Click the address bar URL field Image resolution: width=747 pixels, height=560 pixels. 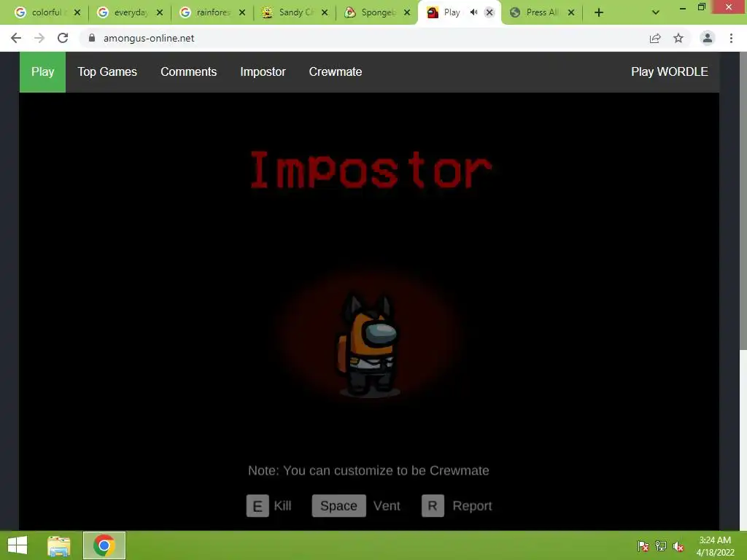click(x=362, y=38)
